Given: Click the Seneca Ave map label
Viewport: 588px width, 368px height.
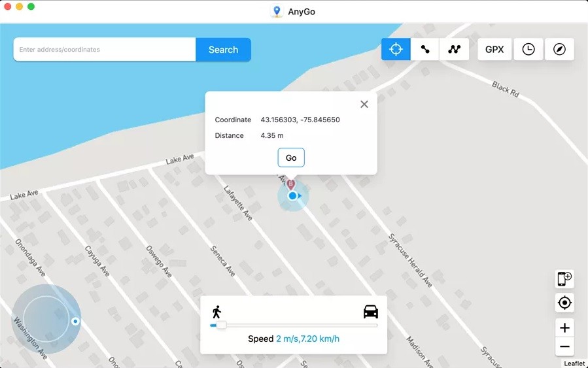Looking at the screenshot, I should (x=223, y=261).
